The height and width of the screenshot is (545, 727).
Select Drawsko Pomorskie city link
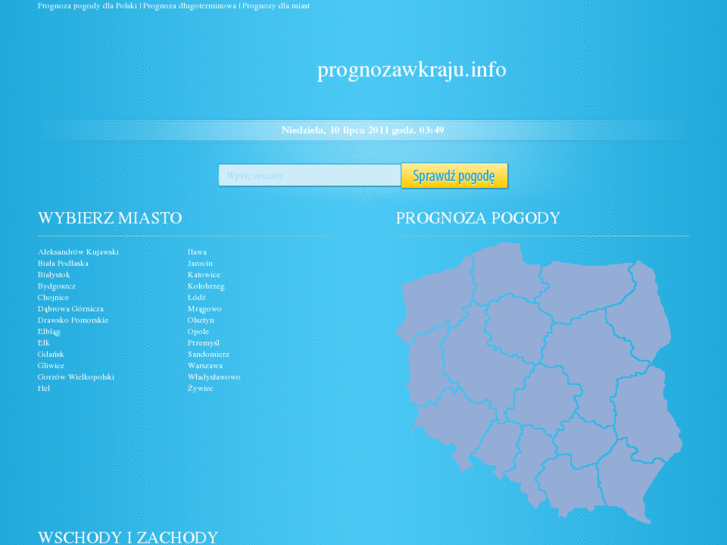[x=73, y=320]
